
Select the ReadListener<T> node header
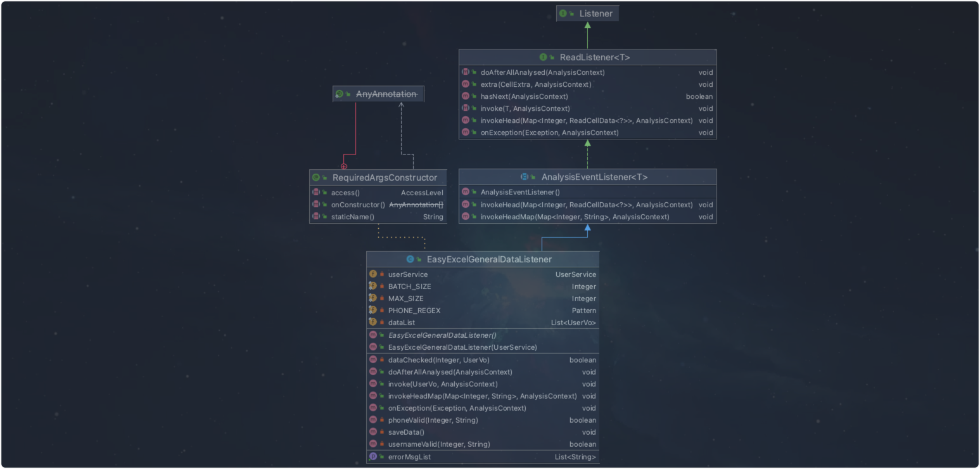(588, 57)
